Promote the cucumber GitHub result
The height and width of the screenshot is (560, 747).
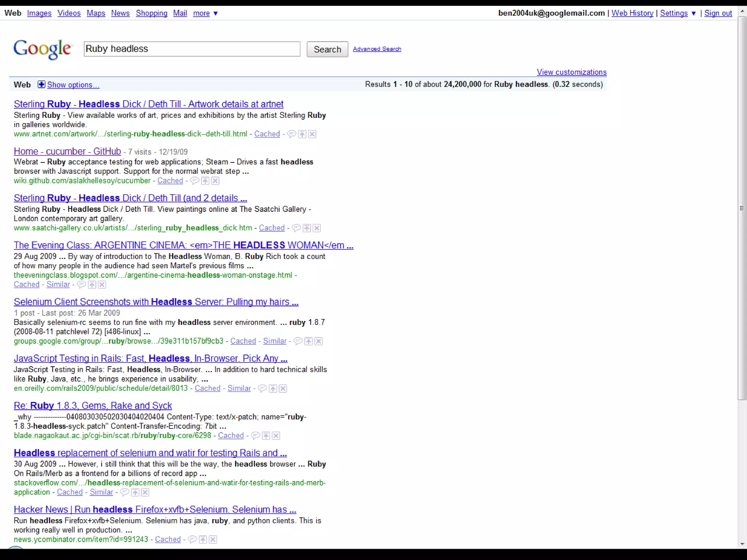point(205,181)
